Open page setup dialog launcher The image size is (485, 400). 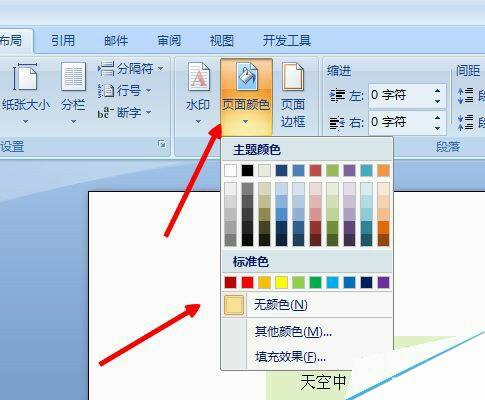pos(162,144)
